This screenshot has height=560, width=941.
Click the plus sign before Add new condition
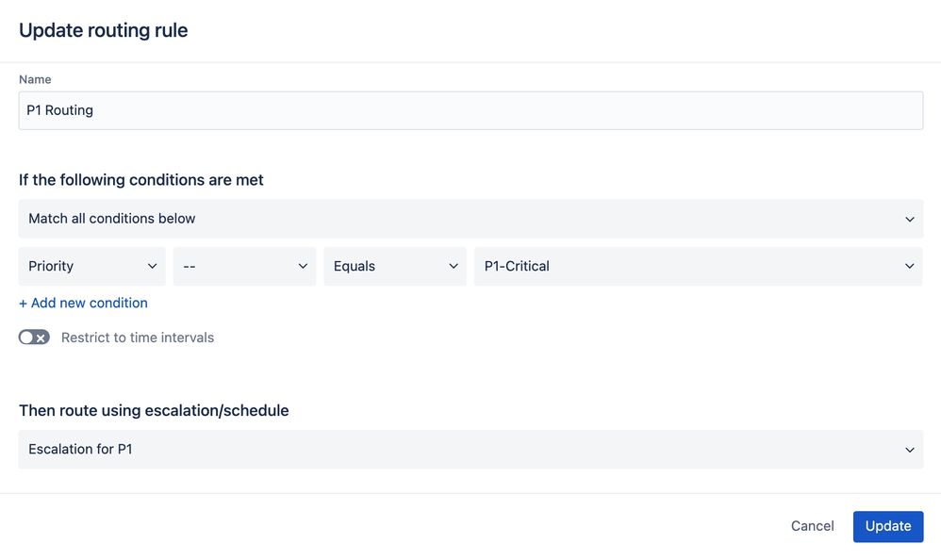[x=23, y=304]
